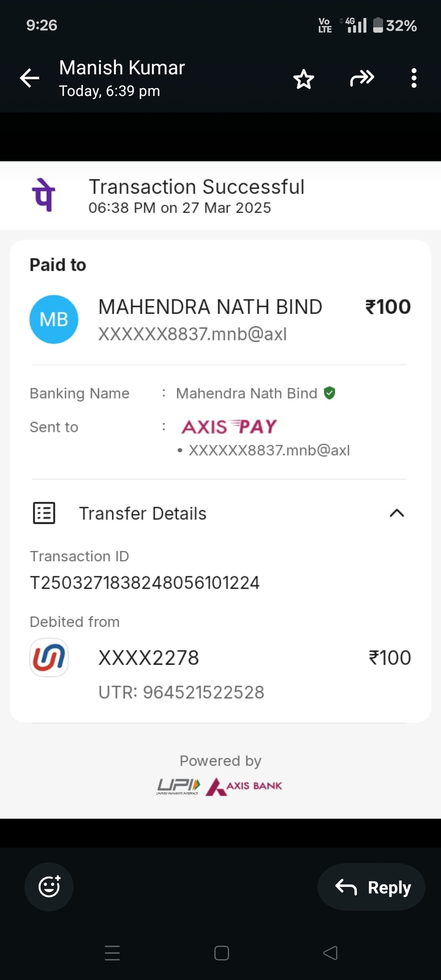
Task: Forward the transaction screenshot
Action: pos(362,78)
